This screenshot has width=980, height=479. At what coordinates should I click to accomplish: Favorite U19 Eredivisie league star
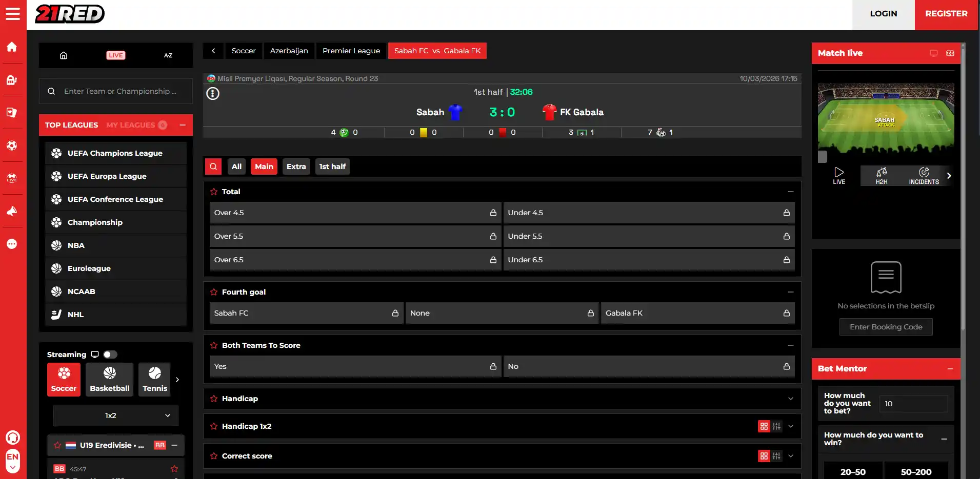coord(57,445)
